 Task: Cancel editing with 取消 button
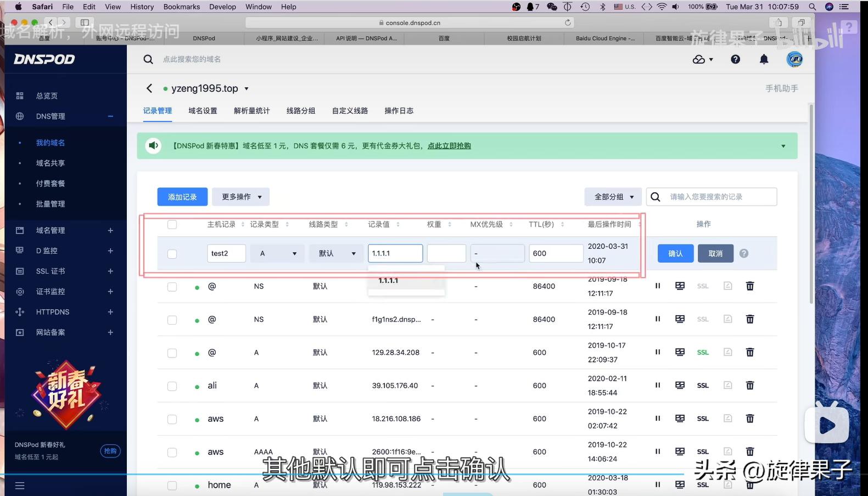(715, 253)
